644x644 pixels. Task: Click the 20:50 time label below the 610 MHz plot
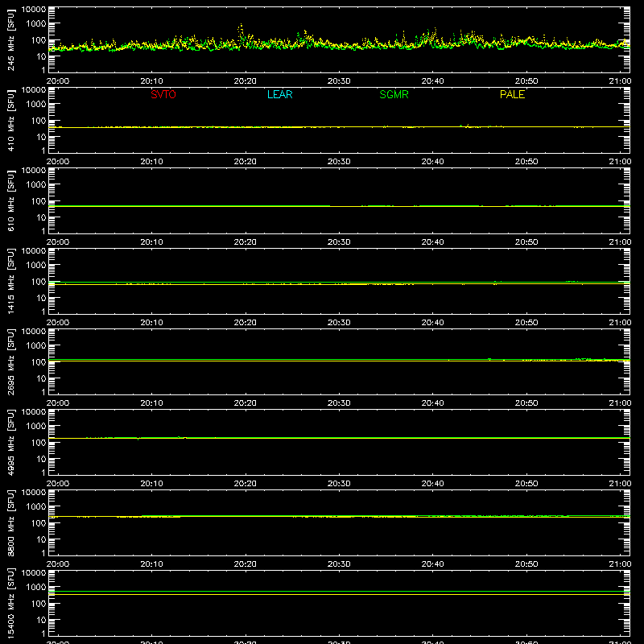526,242
